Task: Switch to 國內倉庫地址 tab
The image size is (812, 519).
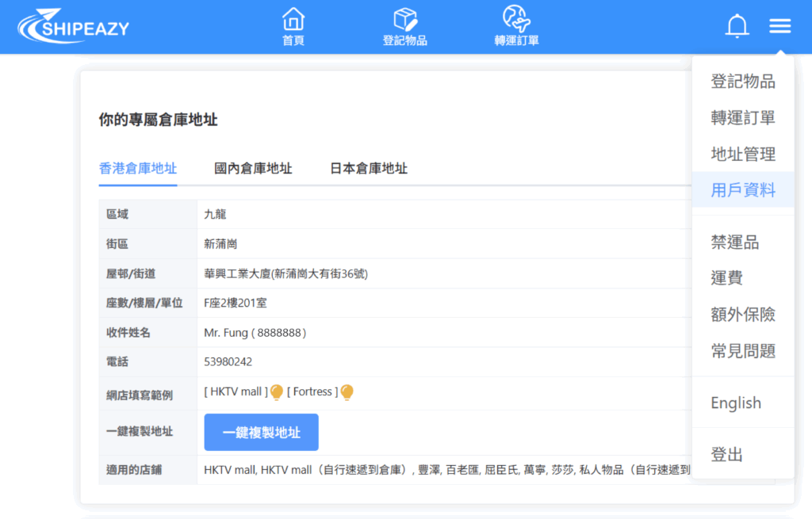Action: (x=253, y=168)
